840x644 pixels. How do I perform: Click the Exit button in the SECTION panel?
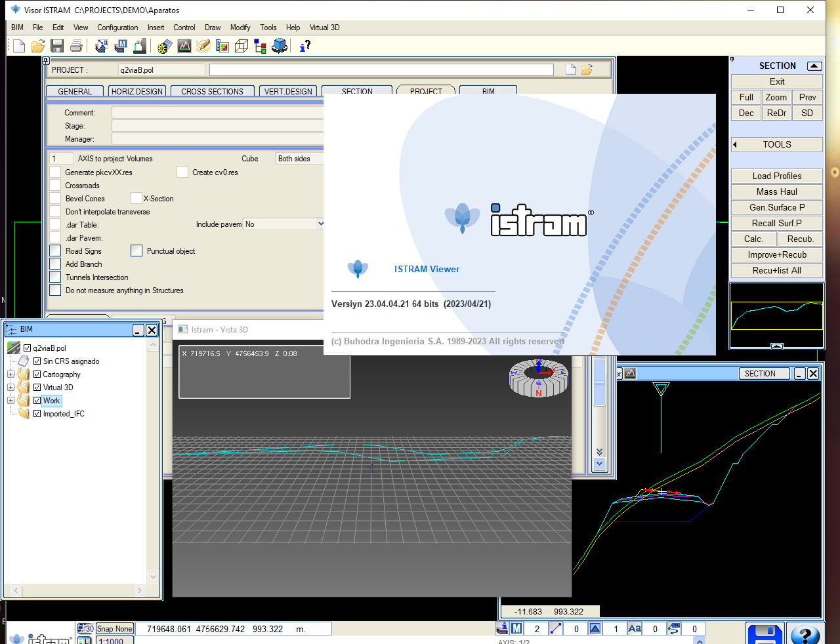click(x=777, y=81)
